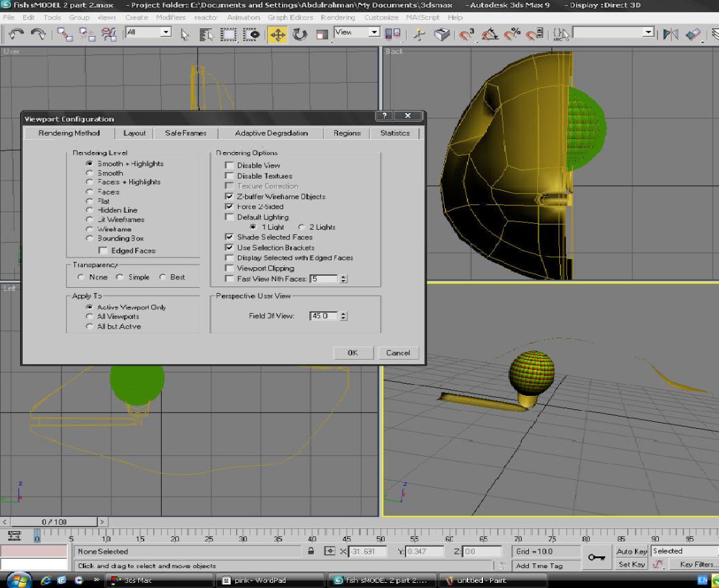Open the Statistics tab
719x588 pixels.
pyautogui.click(x=395, y=133)
